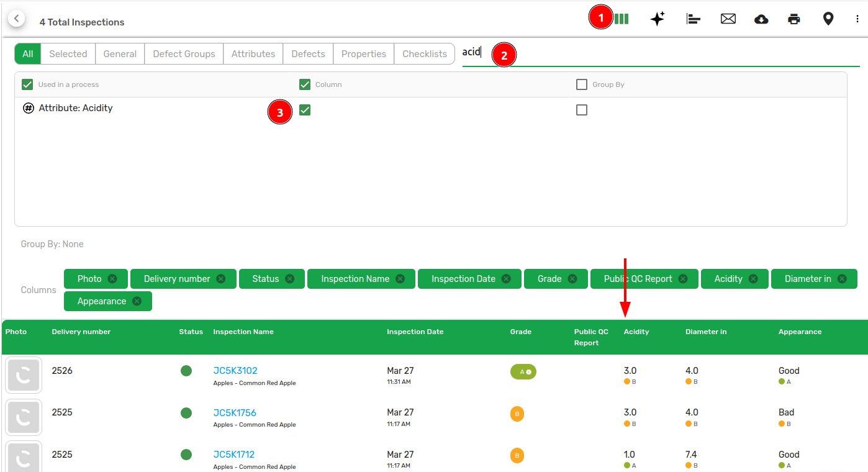This screenshot has width=868, height=472.
Task: Click the 'Group By: None' text
Action: (52, 244)
